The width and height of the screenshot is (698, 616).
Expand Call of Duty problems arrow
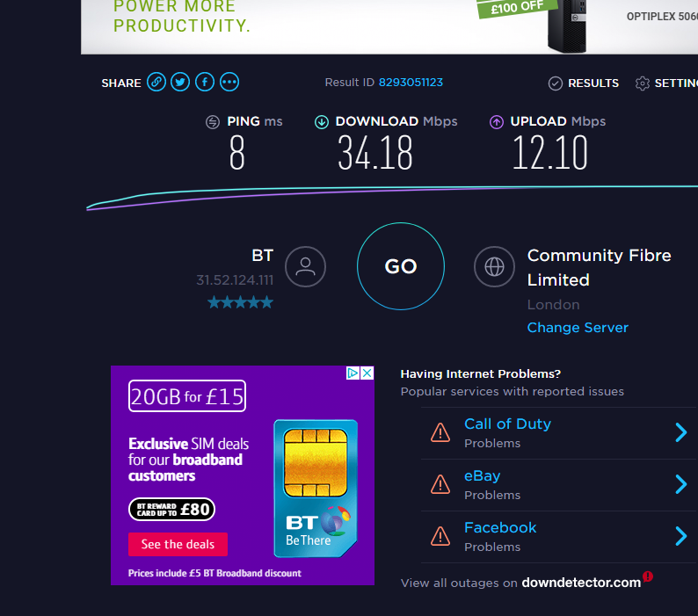click(680, 432)
